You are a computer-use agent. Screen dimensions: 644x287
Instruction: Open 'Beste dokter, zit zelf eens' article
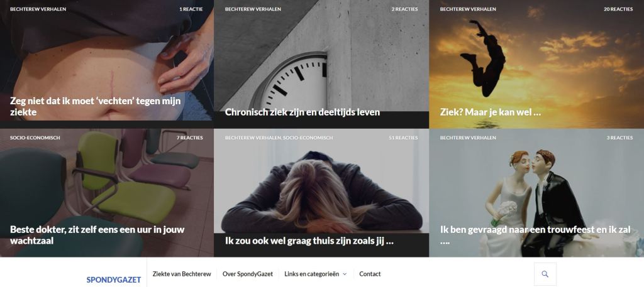[x=97, y=235]
